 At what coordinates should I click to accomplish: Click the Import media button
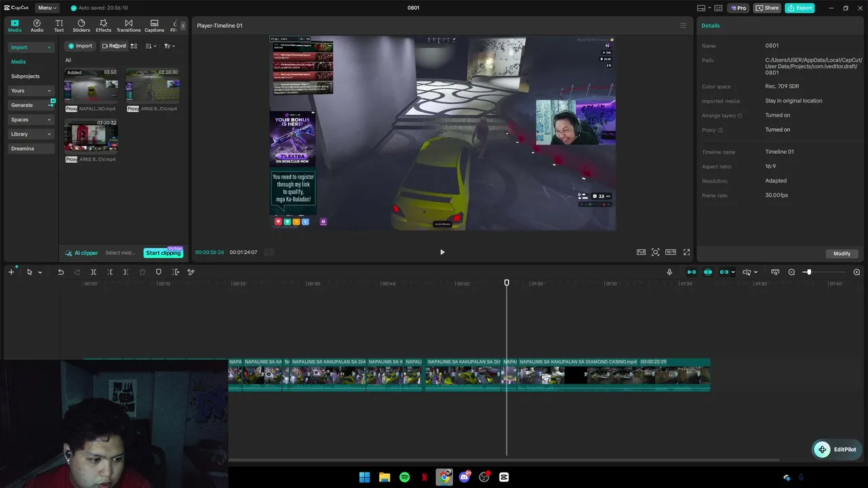(x=80, y=46)
